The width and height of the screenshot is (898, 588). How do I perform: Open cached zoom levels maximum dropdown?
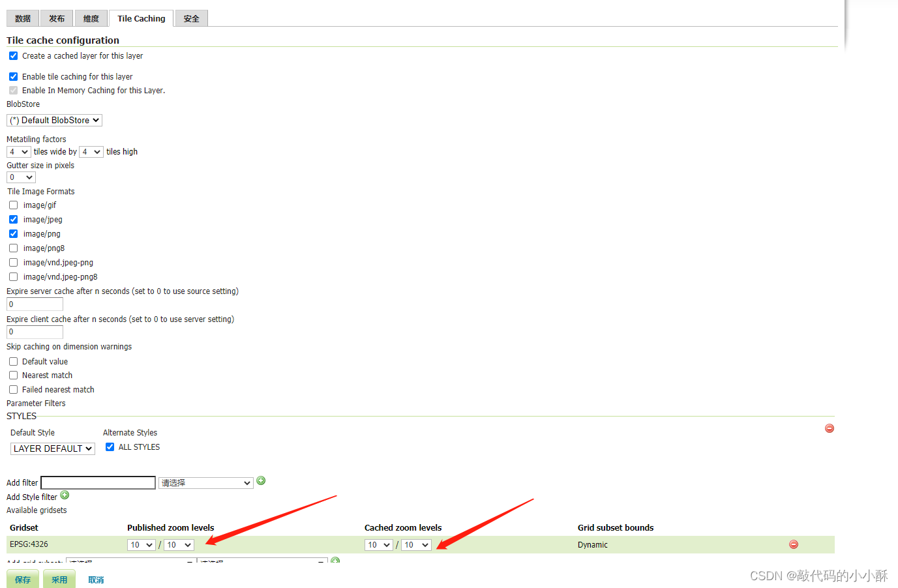416,545
